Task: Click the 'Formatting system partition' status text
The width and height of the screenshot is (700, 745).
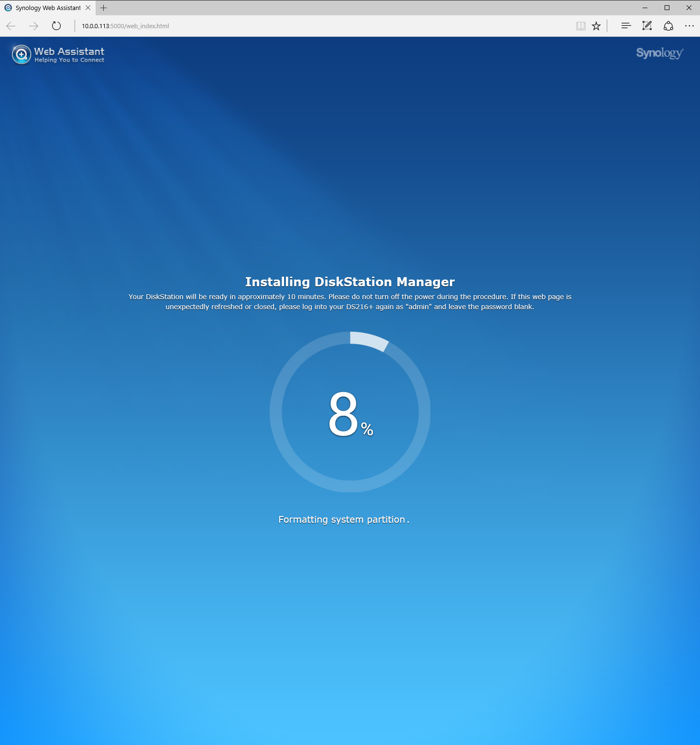Action: pos(344,519)
